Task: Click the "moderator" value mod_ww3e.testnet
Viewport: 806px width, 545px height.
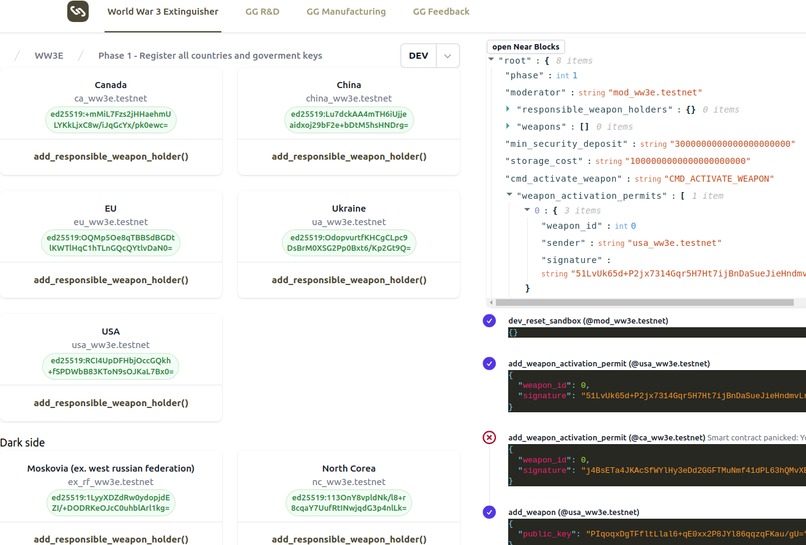Action: point(655,93)
